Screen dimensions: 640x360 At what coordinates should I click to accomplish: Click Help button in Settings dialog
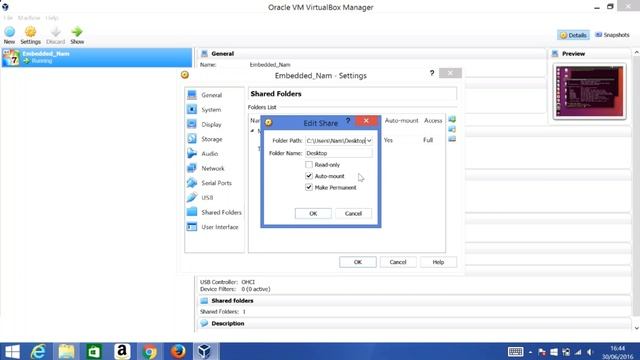(x=438, y=262)
